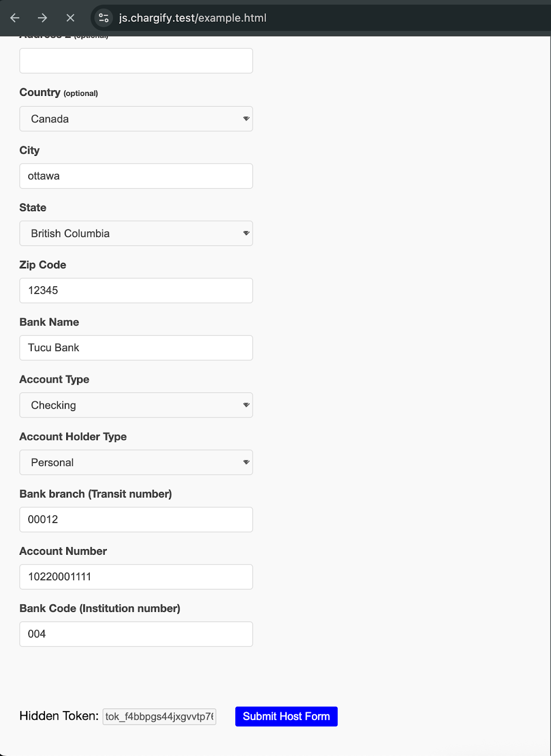Click the browser back arrow

point(15,18)
